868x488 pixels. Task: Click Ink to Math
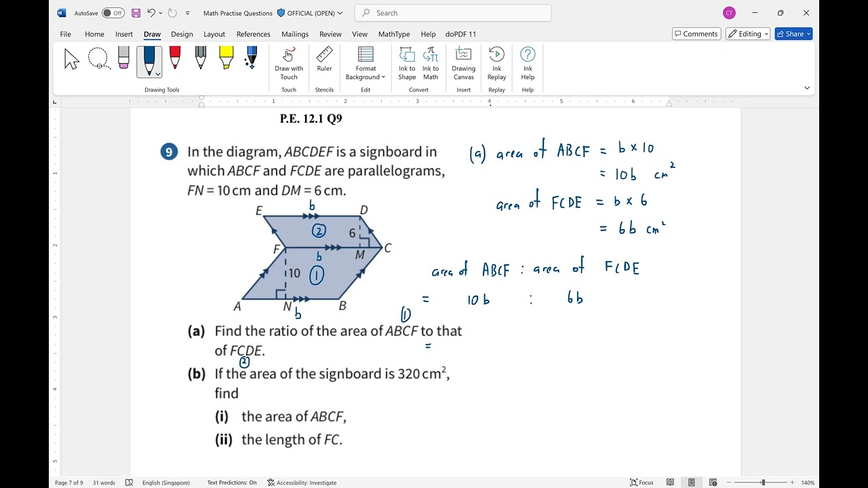(431, 63)
